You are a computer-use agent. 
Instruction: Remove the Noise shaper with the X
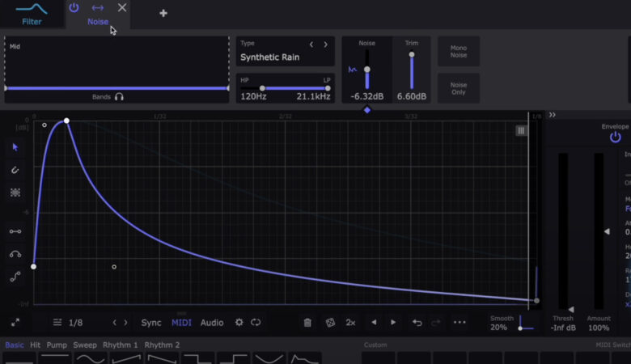click(122, 7)
